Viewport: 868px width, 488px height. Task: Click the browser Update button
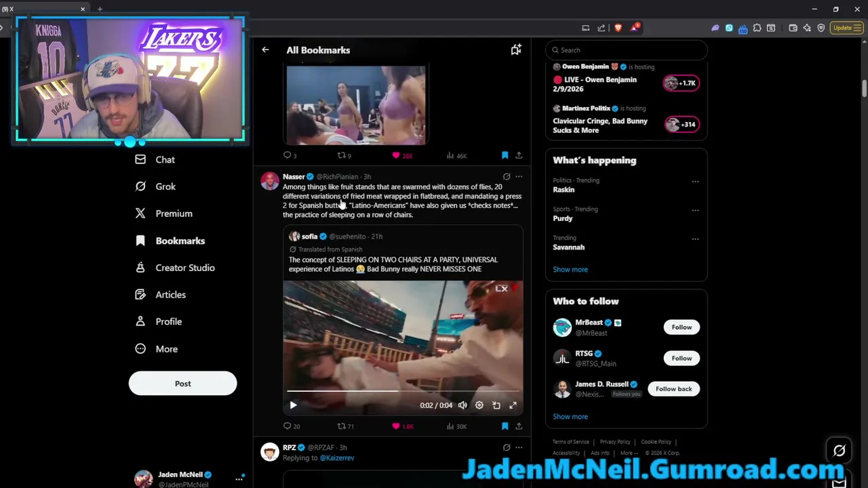[x=846, y=28]
